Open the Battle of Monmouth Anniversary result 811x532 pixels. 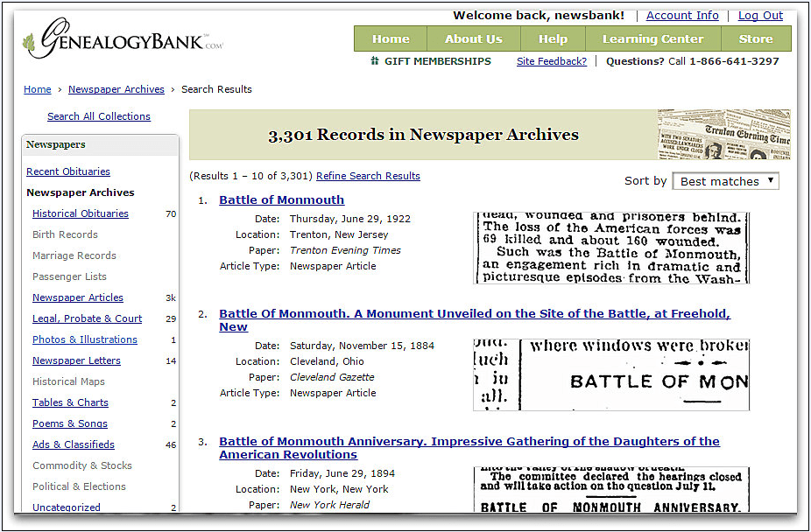tap(469, 448)
